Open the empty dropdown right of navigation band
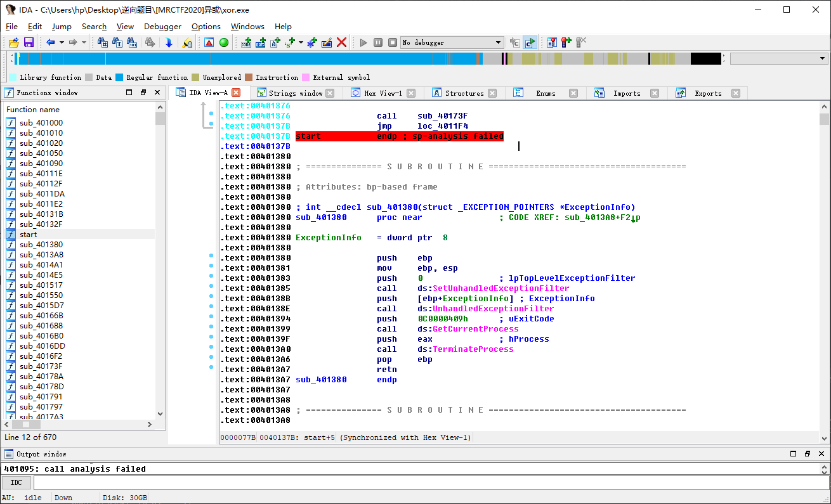This screenshot has height=504, width=831. point(778,58)
